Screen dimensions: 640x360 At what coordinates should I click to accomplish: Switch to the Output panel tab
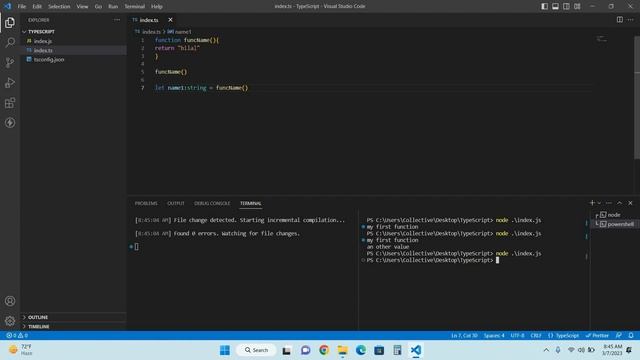click(x=176, y=203)
